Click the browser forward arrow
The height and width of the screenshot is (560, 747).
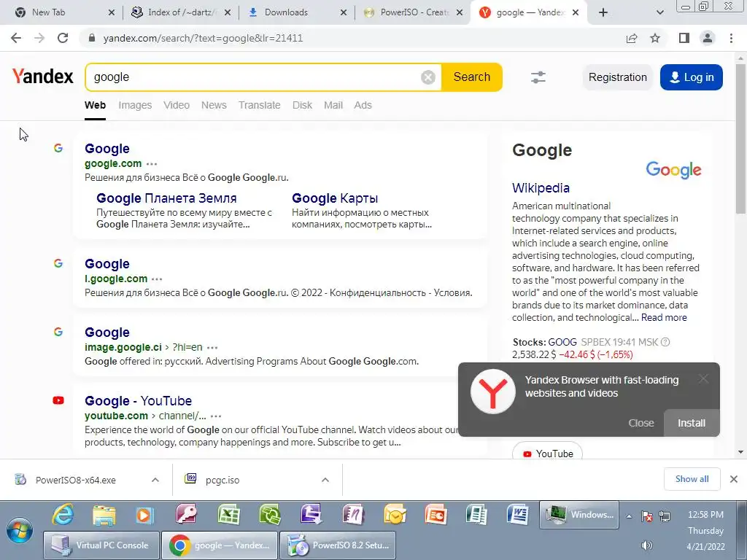pos(39,38)
